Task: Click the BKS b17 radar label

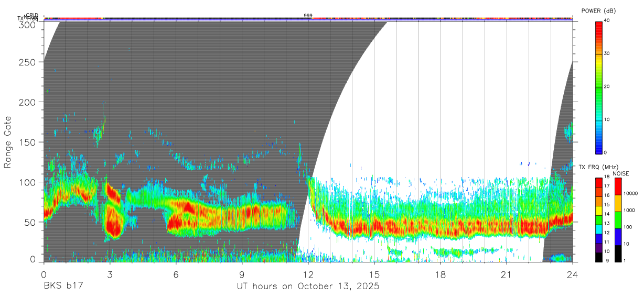Action: click(x=63, y=286)
